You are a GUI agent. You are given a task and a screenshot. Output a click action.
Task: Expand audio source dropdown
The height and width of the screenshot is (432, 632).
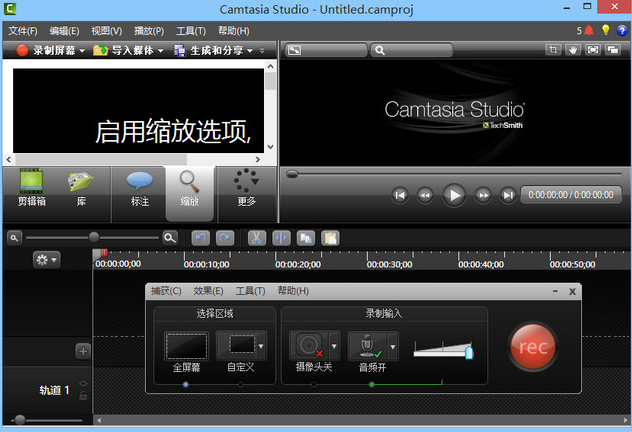pyautogui.click(x=393, y=346)
